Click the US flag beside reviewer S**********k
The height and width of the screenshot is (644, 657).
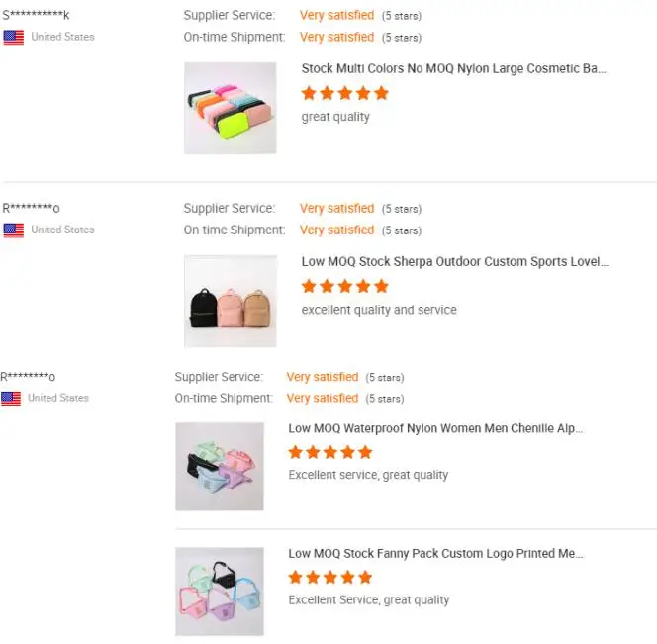coord(13,38)
